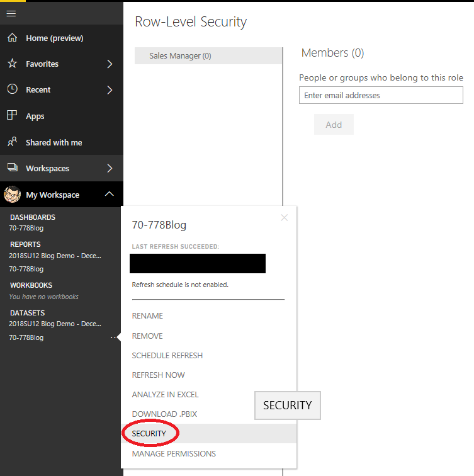Choose Manage Permissions option
Viewport: 474px width, 476px height.
174,454
